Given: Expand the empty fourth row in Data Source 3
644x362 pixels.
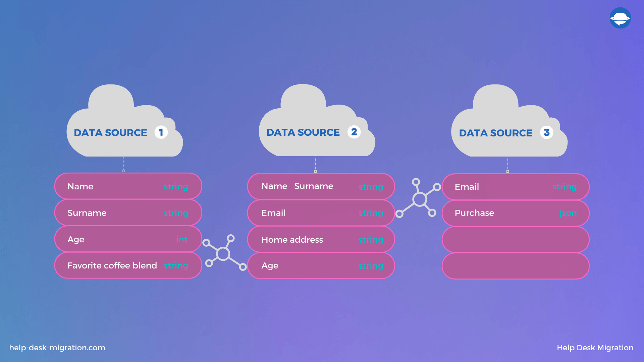Looking at the screenshot, I should pos(515,266).
